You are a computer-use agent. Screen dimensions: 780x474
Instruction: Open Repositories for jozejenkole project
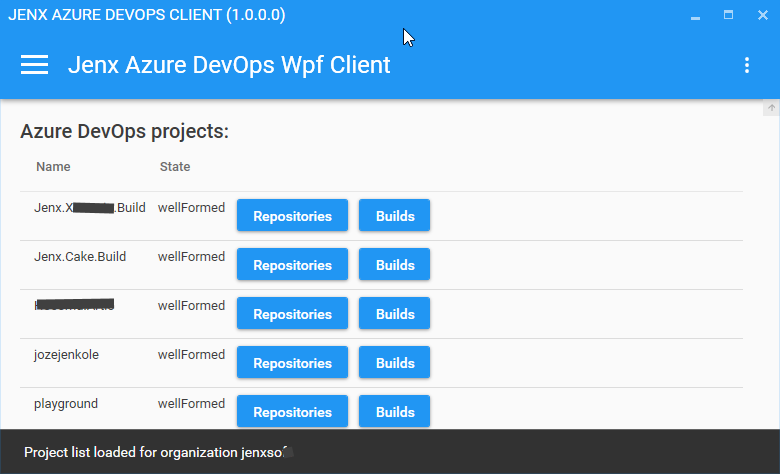[292, 363]
